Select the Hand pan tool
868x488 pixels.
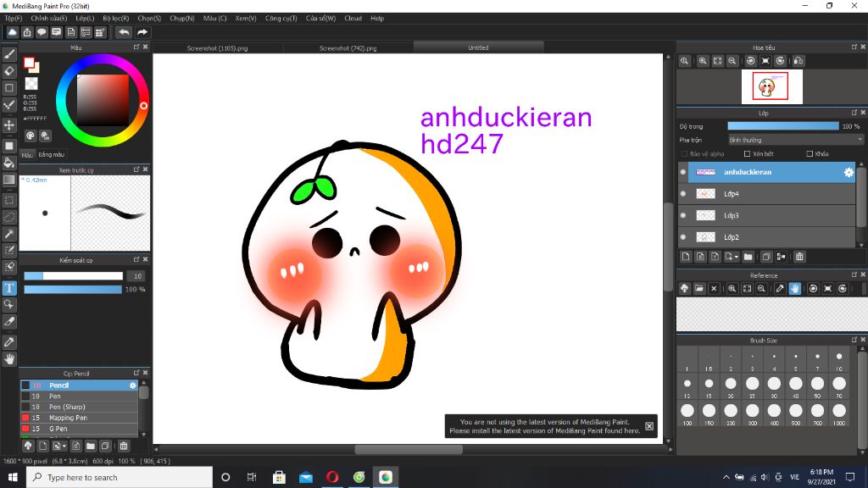[x=9, y=359]
